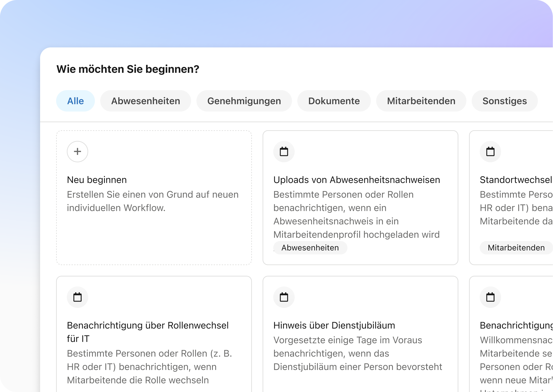This screenshot has width=553, height=392.
Task: Click the text individuellen Workflow.
Action: [116, 208]
